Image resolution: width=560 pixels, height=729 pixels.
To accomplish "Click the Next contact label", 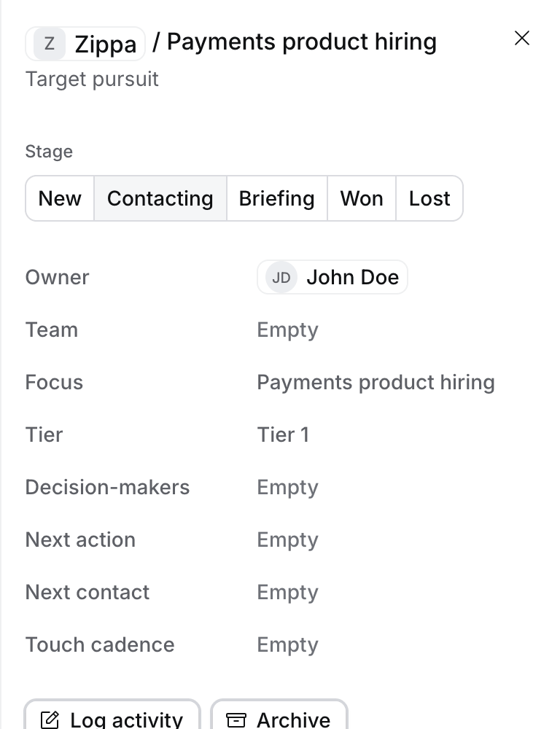I will tap(87, 593).
